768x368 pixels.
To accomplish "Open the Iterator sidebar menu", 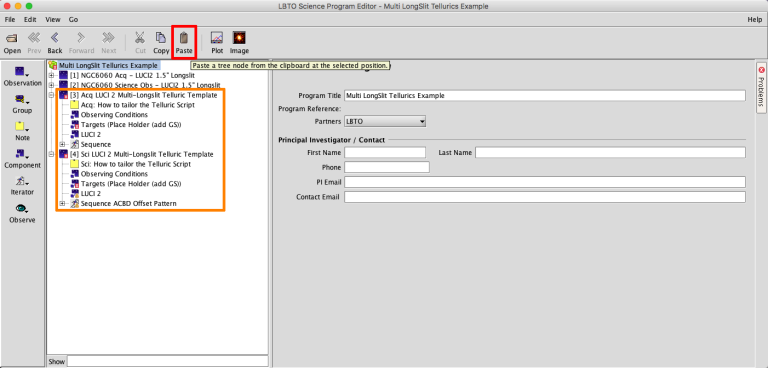I will coord(23,185).
